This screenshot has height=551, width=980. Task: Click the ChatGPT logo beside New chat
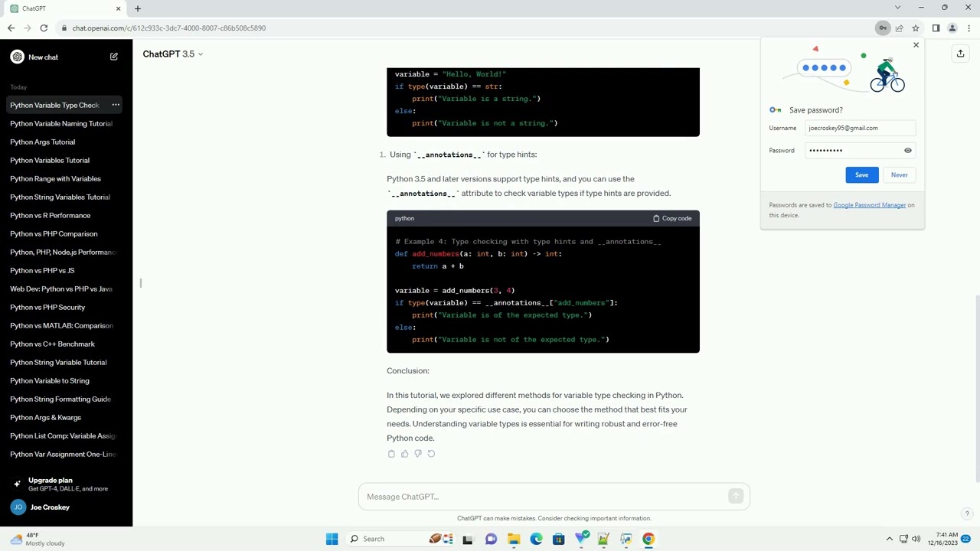[18, 57]
